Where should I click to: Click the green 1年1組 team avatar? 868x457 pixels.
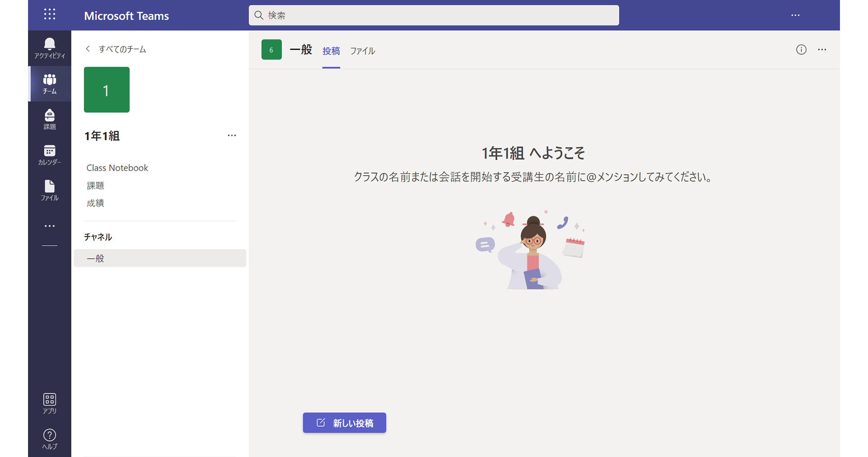[x=107, y=90]
